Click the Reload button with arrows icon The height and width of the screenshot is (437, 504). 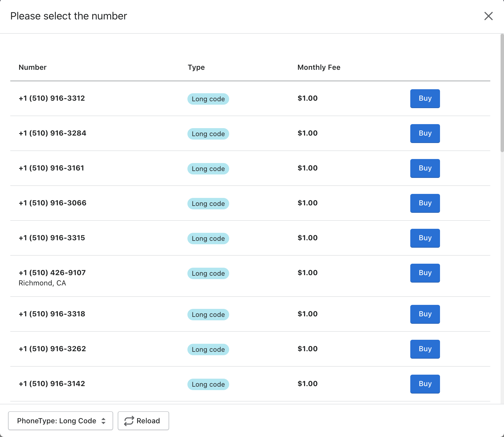(143, 421)
